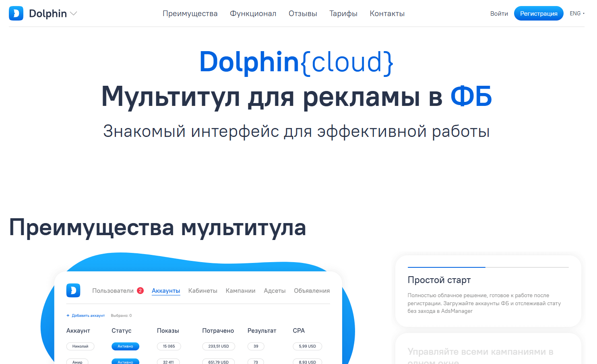Click the Статус column header
Image resolution: width=597 pixels, height=364 pixels.
pos(122,331)
